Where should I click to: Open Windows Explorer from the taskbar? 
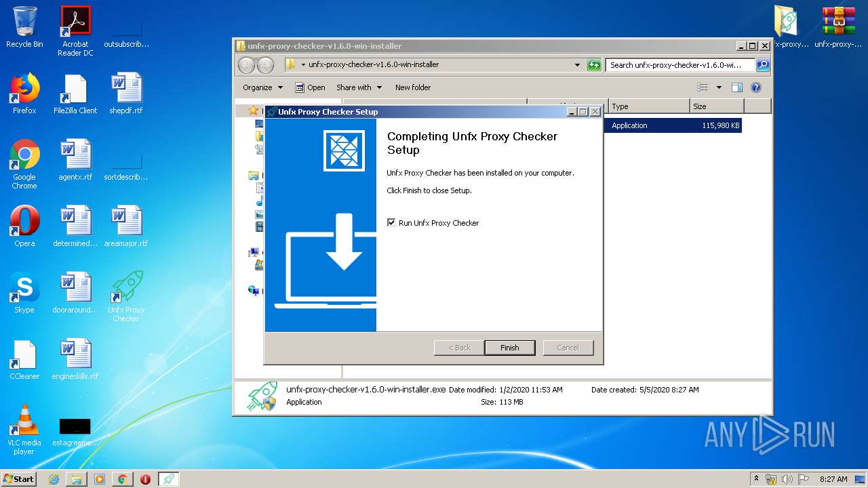coord(77,479)
